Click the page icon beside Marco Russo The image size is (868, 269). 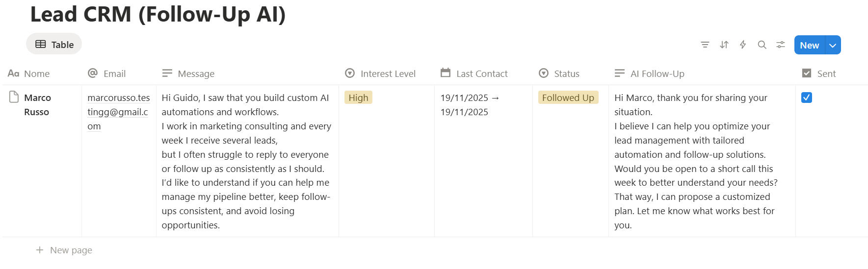click(14, 98)
